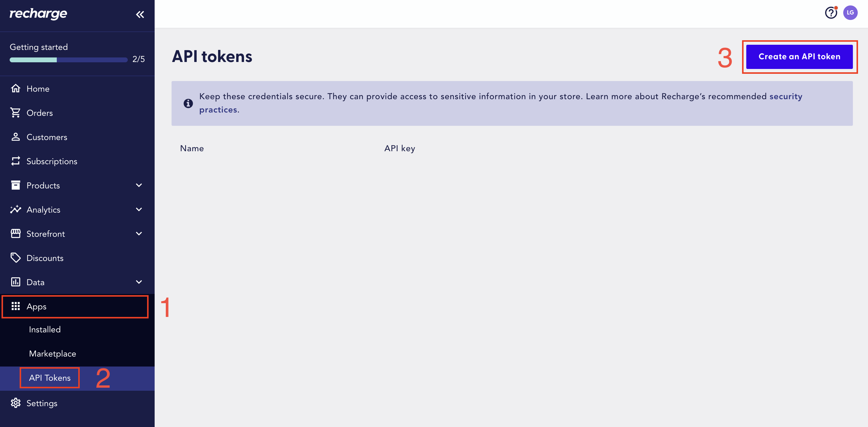Click the Discounts icon in sidebar
The image size is (868, 427).
(15, 258)
